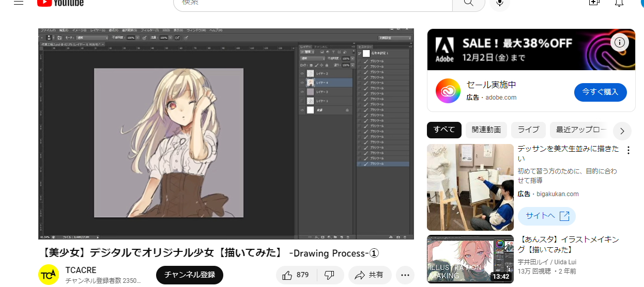Pause the Photoshop drawing video player

tap(226, 134)
